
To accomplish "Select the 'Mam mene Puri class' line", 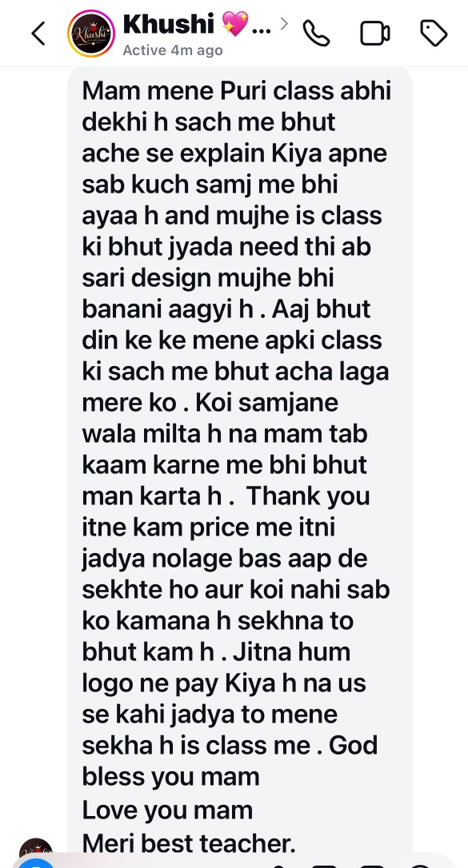I will click(x=237, y=91).
